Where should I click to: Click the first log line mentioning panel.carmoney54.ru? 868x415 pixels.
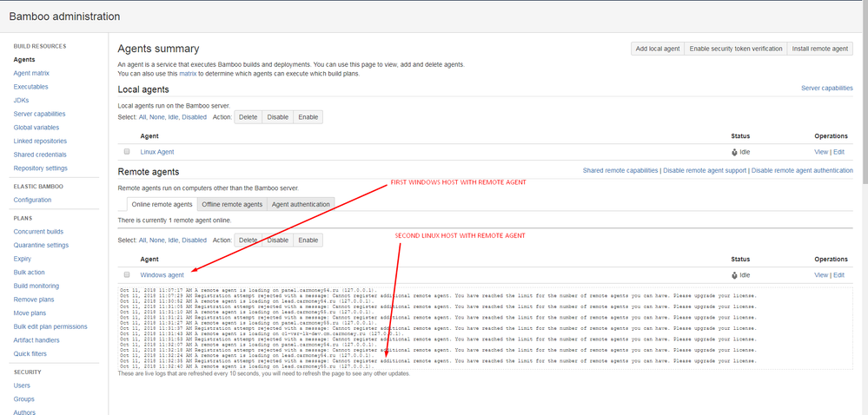(x=248, y=290)
